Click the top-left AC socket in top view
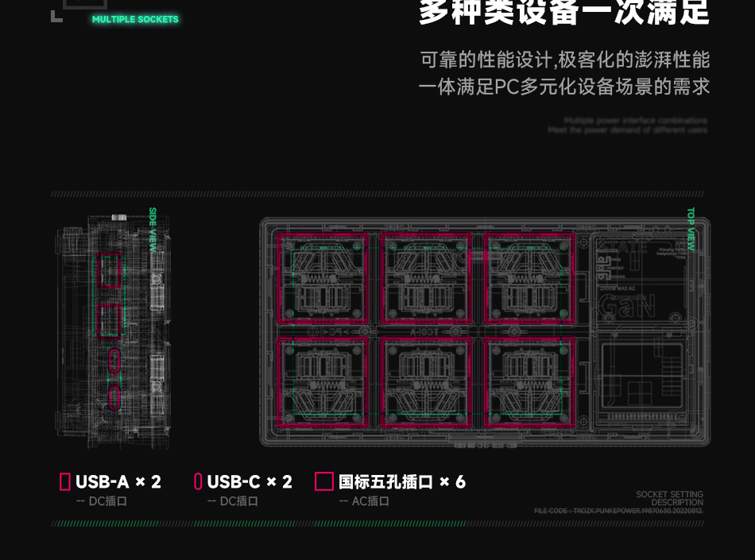 click(x=323, y=278)
